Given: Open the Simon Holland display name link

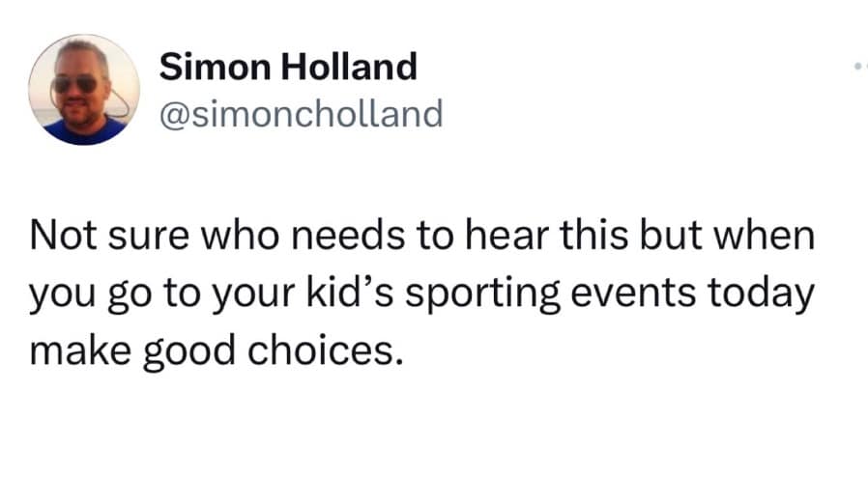Looking at the screenshot, I should tap(288, 67).
